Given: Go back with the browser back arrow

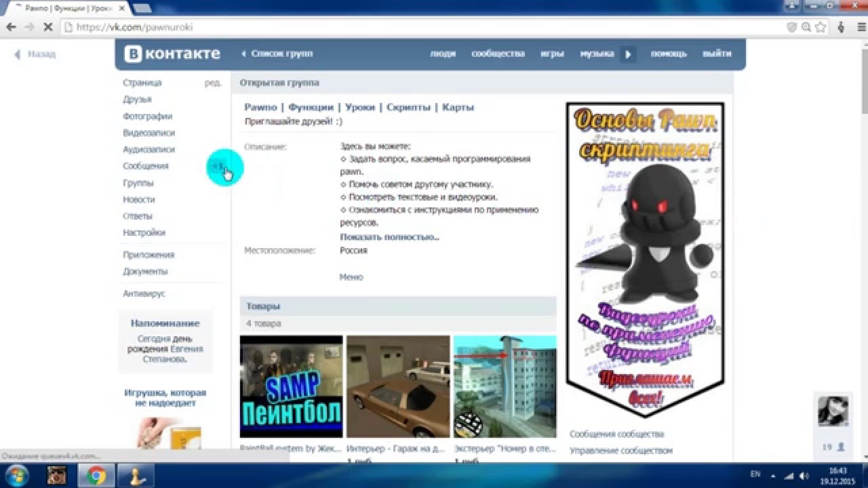Looking at the screenshot, I should pyautogui.click(x=11, y=27).
